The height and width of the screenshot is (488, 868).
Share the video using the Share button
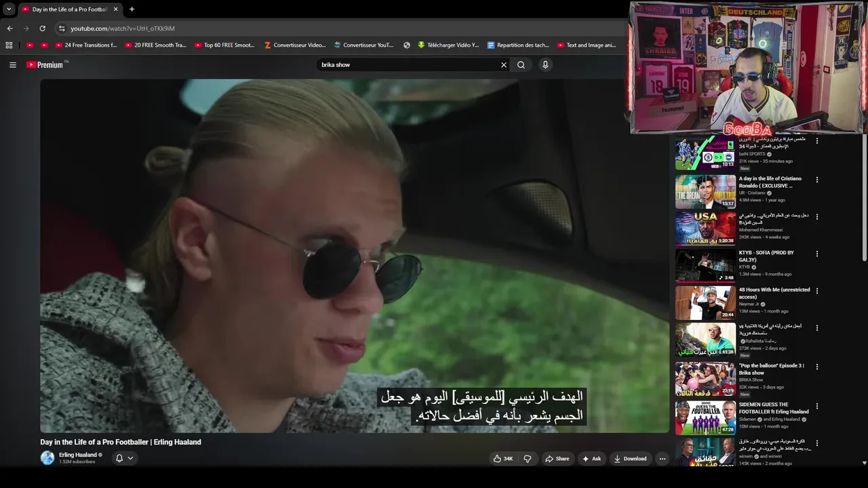click(x=557, y=459)
